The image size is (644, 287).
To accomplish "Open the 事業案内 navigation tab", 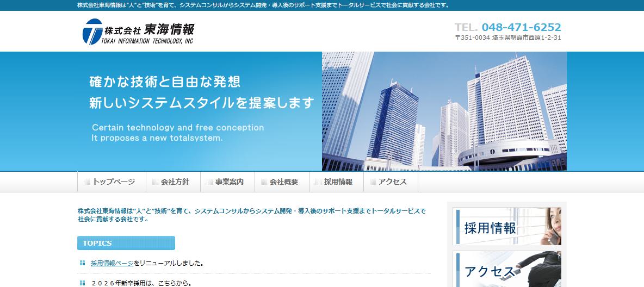I will (x=227, y=182).
